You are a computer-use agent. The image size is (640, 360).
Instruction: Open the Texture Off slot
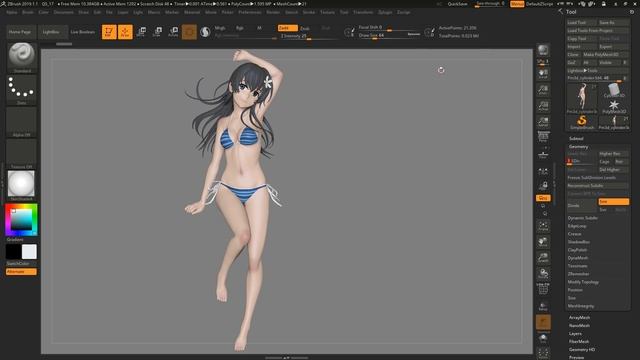pos(22,154)
